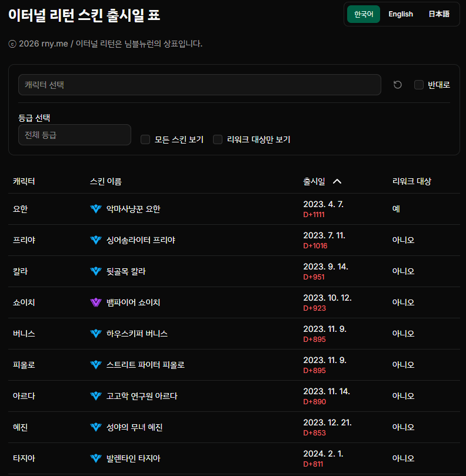Click the grade icon beside 스트리트 파이터 피올로
This screenshot has width=466, height=476.
(96, 365)
